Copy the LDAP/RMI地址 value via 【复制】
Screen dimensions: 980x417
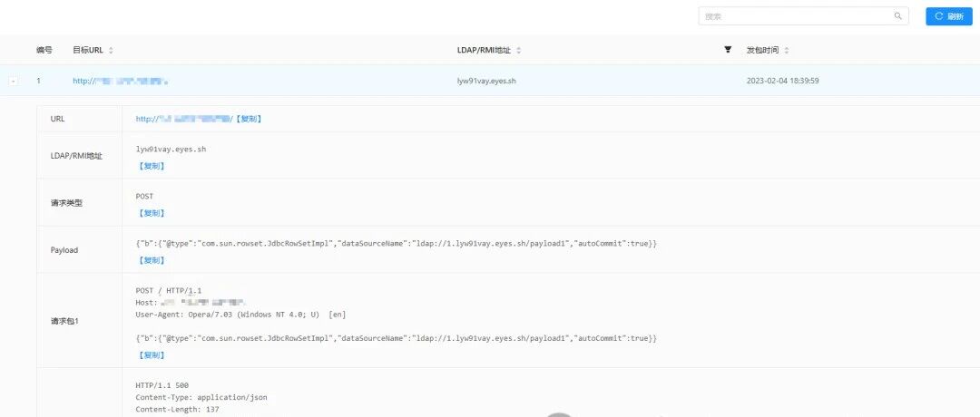(151, 166)
